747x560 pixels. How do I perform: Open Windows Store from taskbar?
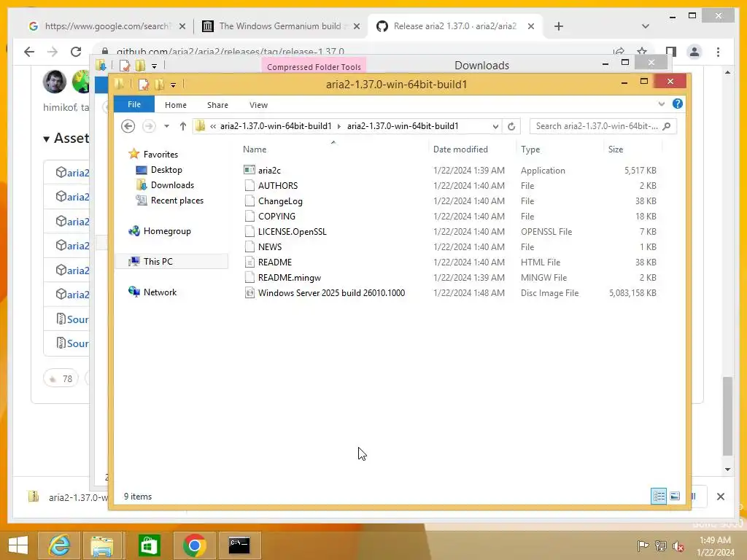[149, 545]
